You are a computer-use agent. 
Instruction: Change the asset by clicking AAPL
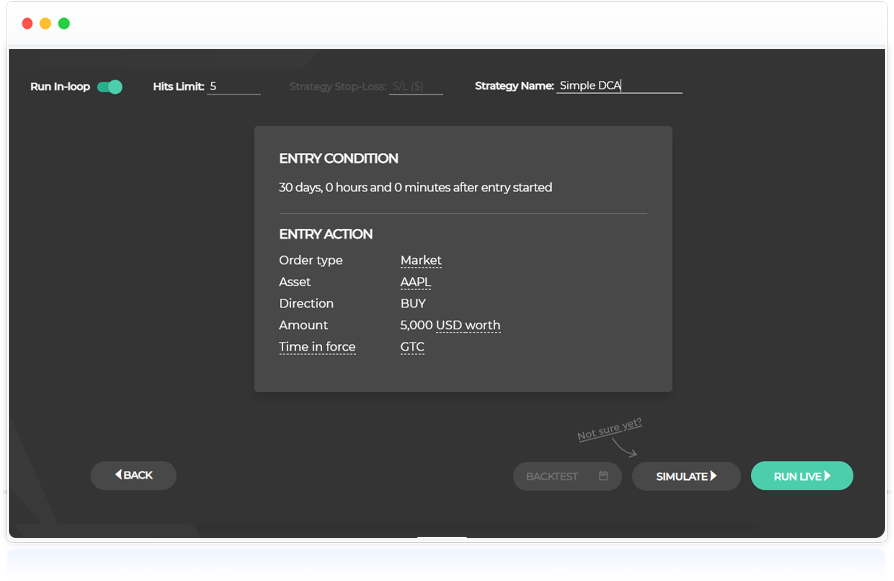[x=415, y=282]
